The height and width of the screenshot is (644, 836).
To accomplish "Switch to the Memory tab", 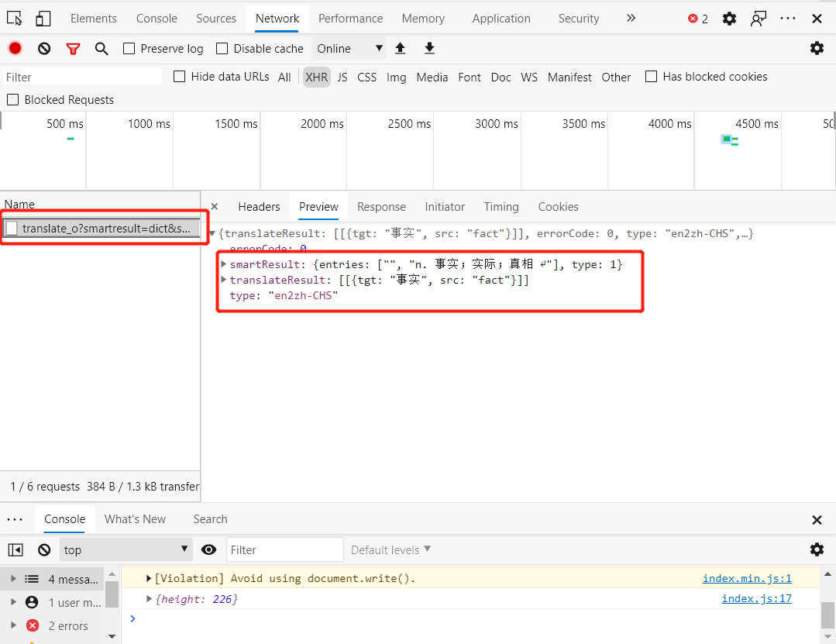I will click(423, 19).
